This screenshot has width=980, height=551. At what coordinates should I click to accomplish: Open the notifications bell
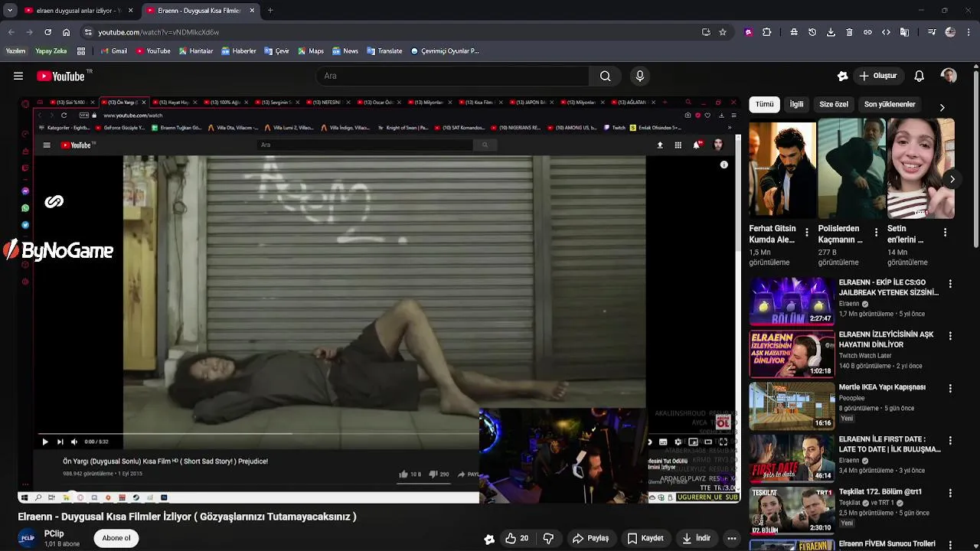click(x=920, y=76)
